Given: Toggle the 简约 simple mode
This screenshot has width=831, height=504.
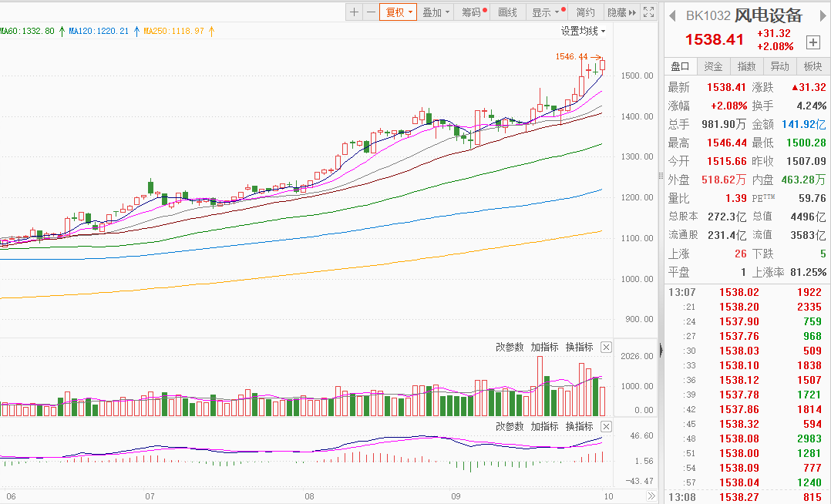Looking at the screenshot, I should (586, 12).
